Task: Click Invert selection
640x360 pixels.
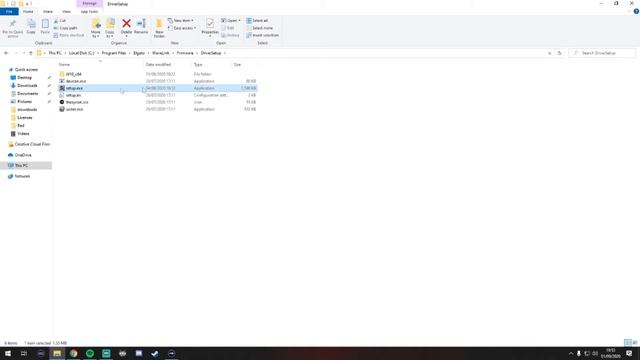Action: click(x=262, y=36)
